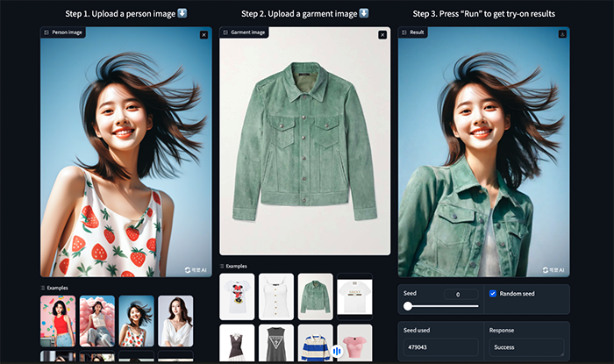Pick the blue striped polo garment example
The width and height of the screenshot is (614, 364).
click(315, 343)
